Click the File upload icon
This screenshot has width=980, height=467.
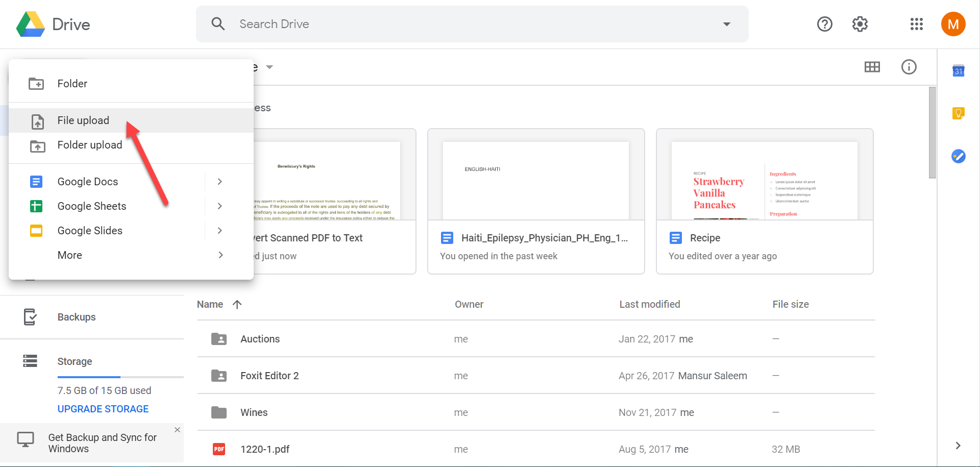click(x=38, y=121)
